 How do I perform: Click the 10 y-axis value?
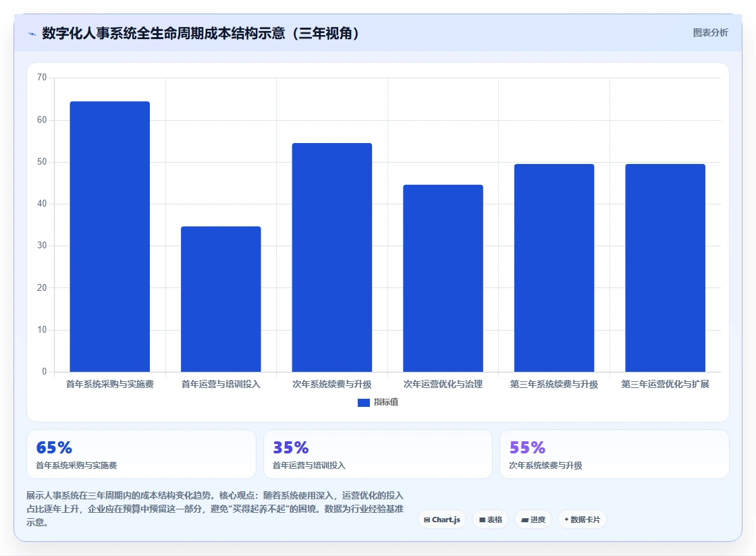coord(42,330)
